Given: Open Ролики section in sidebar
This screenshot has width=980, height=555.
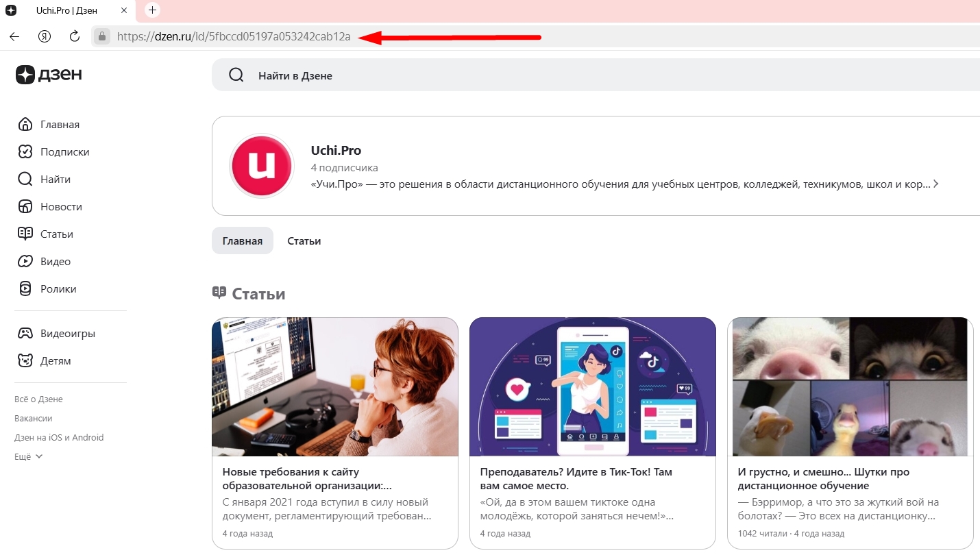Looking at the screenshot, I should pyautogui.click(x=47, y=288).
